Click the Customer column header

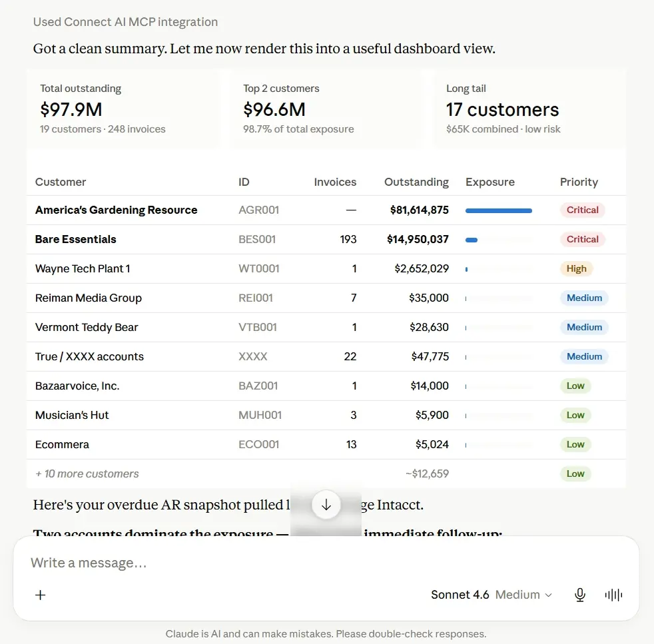(x=61, y=182)
